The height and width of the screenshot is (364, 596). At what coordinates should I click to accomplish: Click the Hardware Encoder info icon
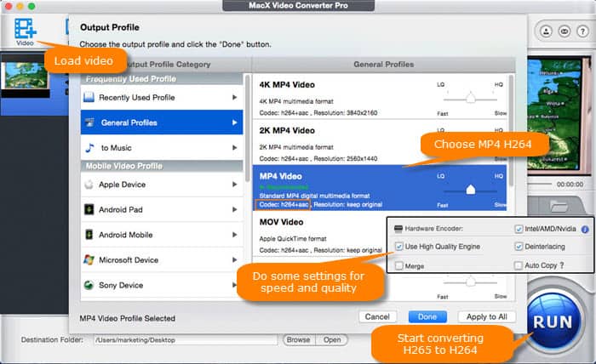coord(585,229)
